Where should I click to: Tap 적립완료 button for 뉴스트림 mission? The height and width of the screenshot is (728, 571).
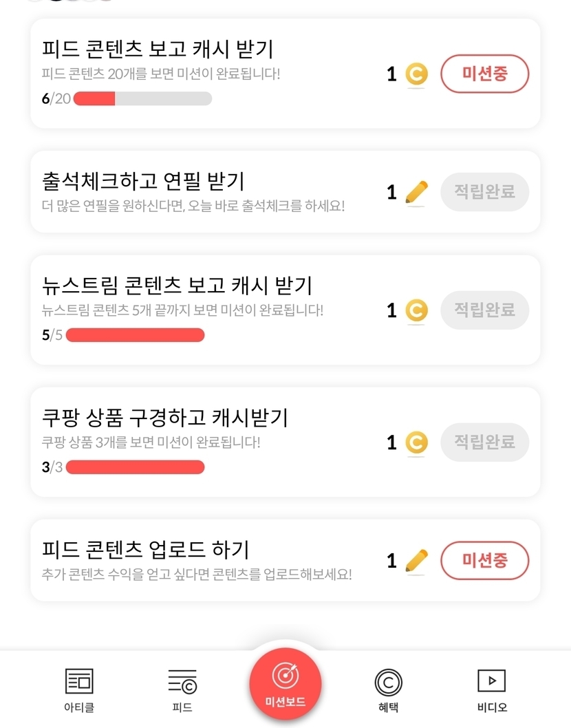click(x=484, y=310)
